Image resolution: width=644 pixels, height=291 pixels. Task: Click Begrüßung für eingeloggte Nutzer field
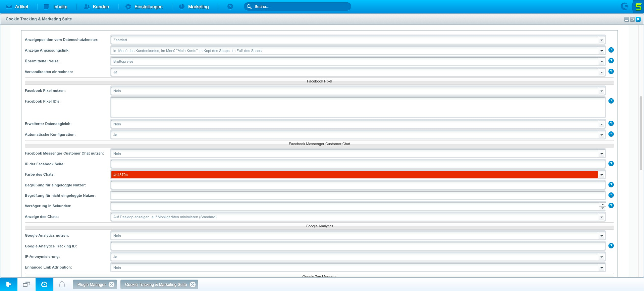358,185
